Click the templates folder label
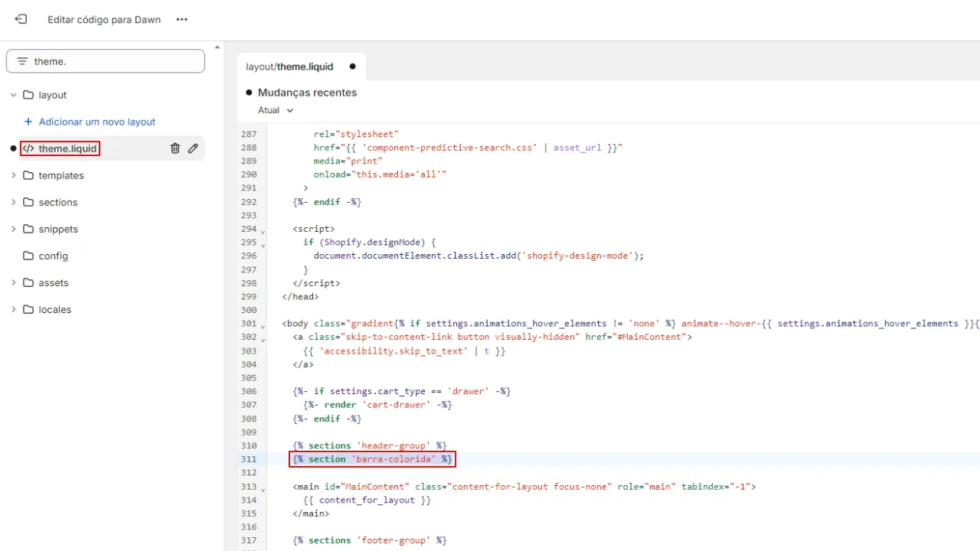 pos(61,175)
